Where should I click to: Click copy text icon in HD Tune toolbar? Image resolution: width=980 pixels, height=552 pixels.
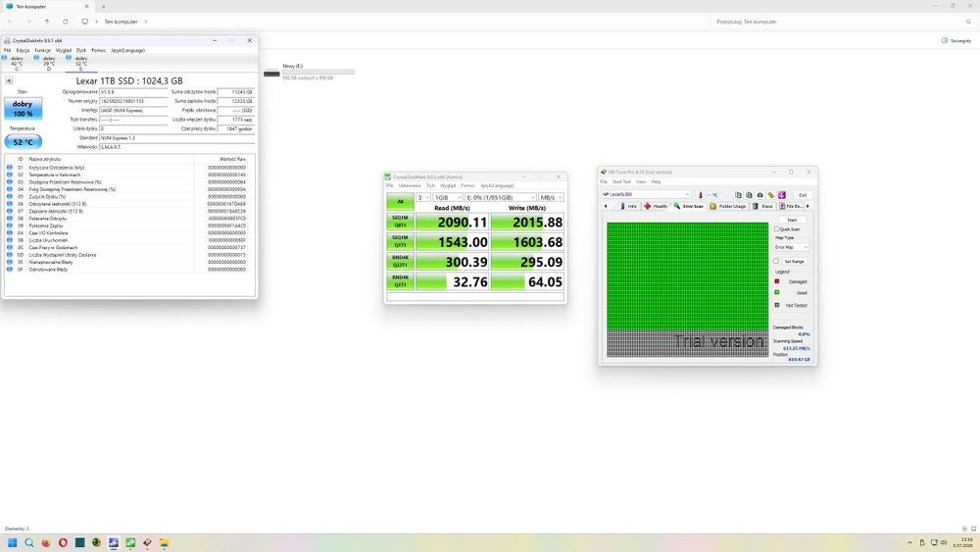(x=738, y=195)
